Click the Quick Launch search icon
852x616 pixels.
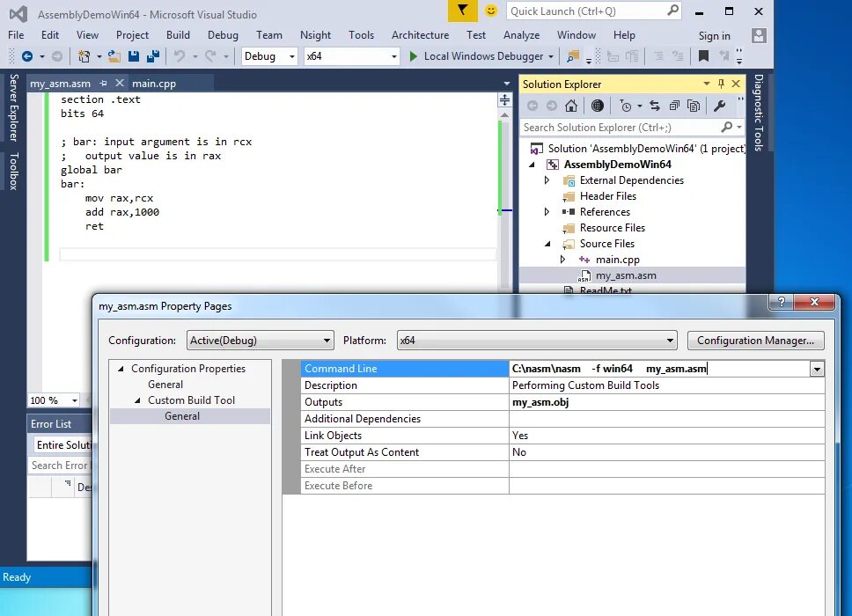coord(672,11)
